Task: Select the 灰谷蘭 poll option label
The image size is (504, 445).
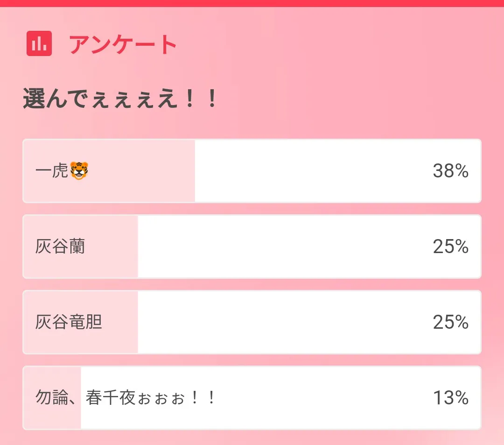Action: 60,247
